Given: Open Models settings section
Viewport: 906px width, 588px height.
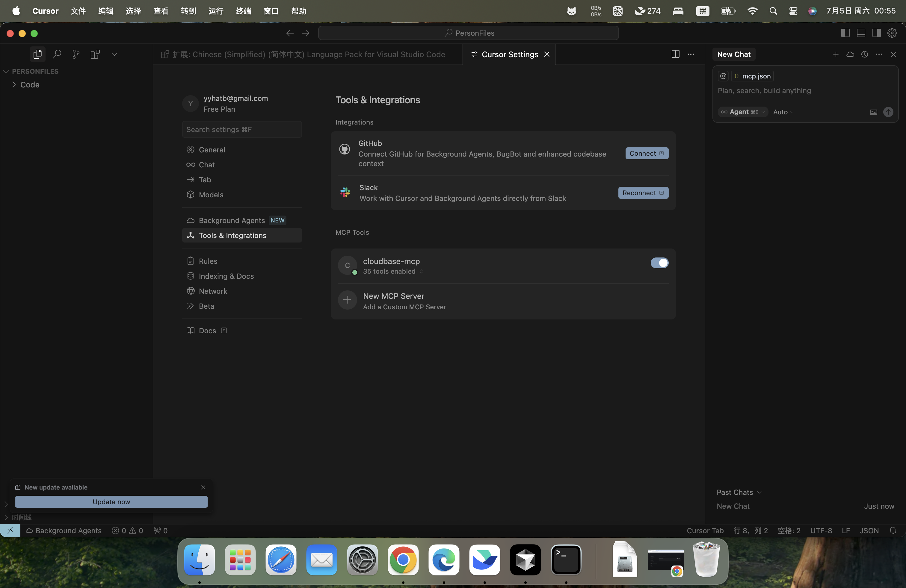Looking at the screenshot, I should click(242, 195).
